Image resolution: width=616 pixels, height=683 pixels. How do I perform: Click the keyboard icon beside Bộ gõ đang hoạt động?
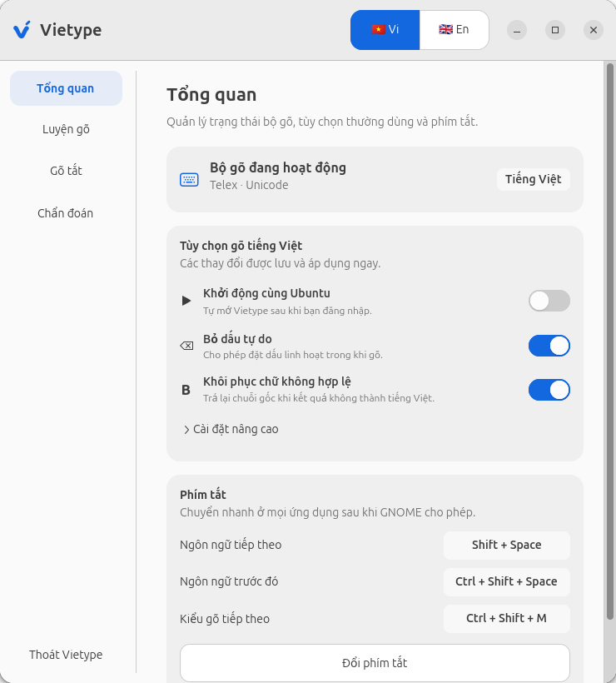[189, 179]
